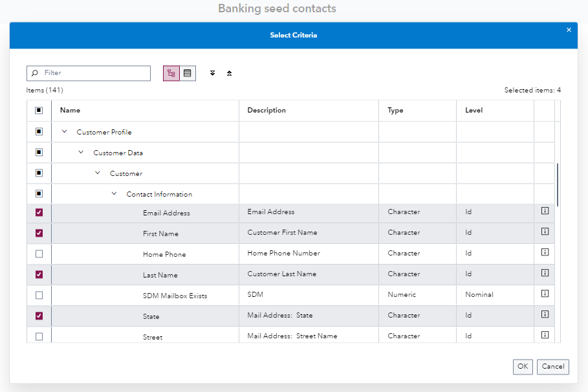Switch to flat table view mode
Screen dimensions: 588x392
(x=188, y=73)
